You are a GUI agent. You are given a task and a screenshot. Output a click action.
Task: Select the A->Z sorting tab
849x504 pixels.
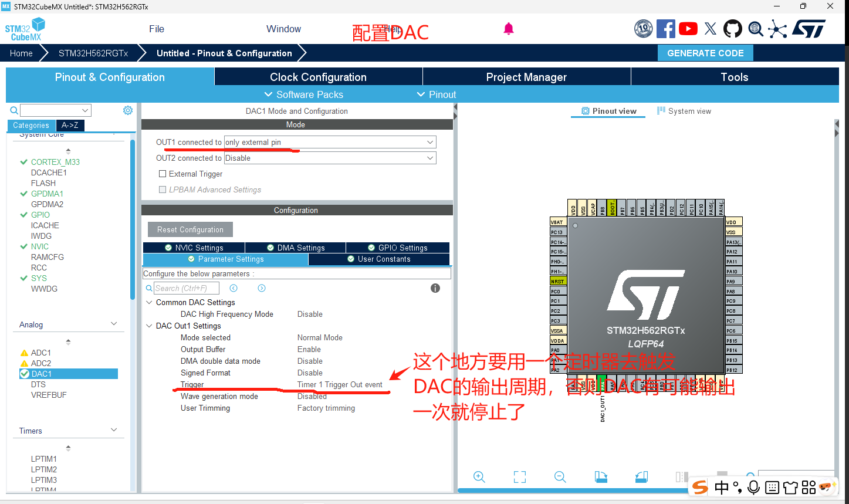pos(70,125)
